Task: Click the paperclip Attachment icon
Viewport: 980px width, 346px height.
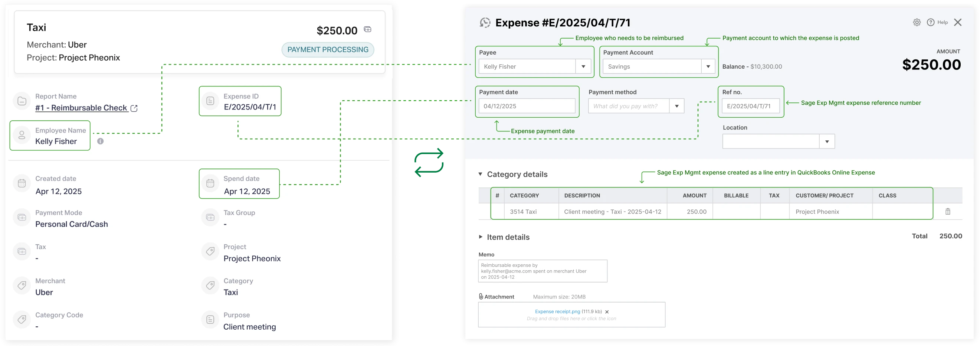Action: point(481,296)
